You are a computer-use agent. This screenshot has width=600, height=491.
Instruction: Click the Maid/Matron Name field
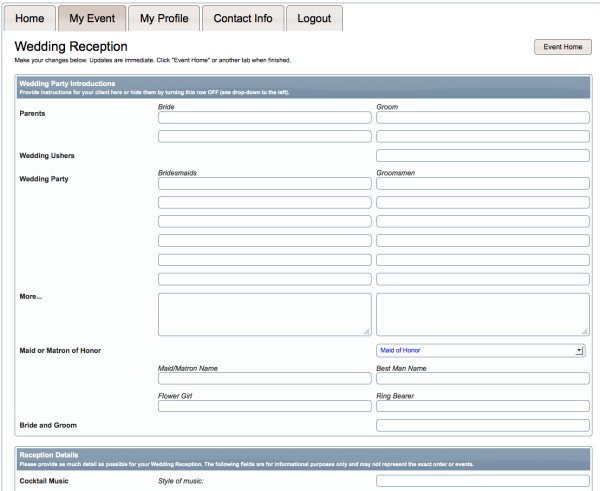point(264,379)
